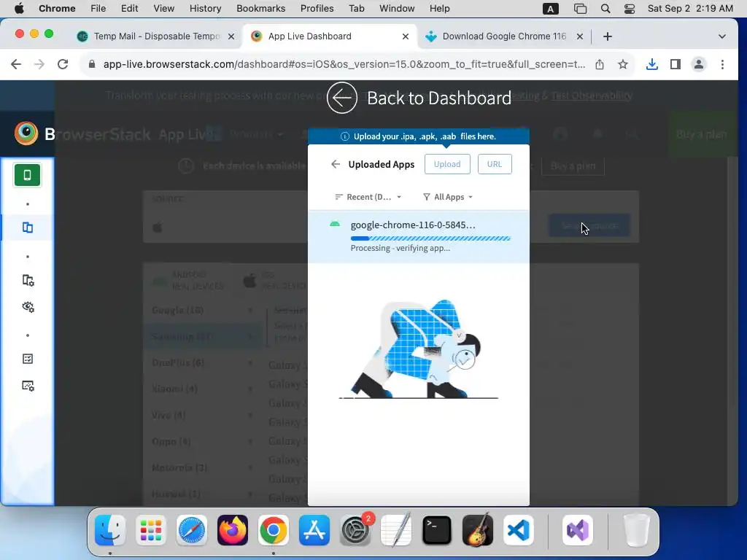
Task: Click the blue layout sidebar icon
Action: [x=28, y=227]
